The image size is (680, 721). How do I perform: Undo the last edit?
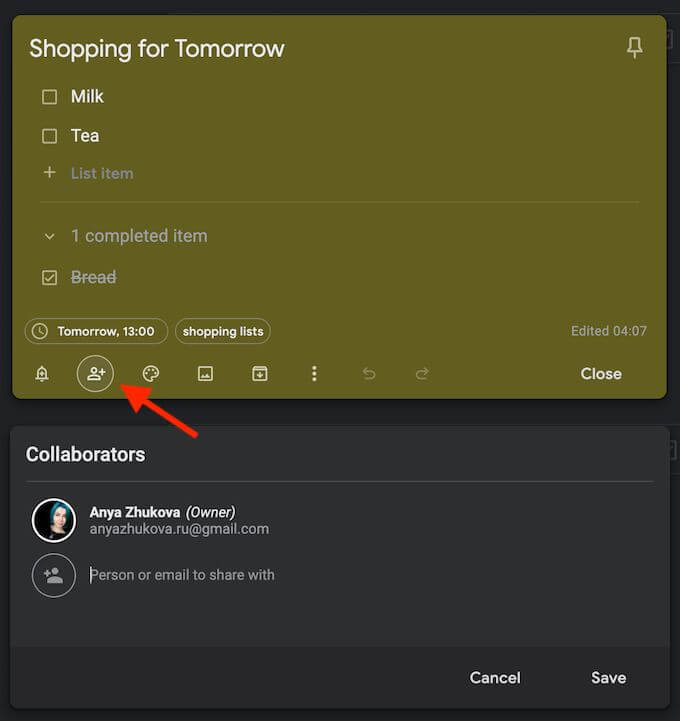369,373
